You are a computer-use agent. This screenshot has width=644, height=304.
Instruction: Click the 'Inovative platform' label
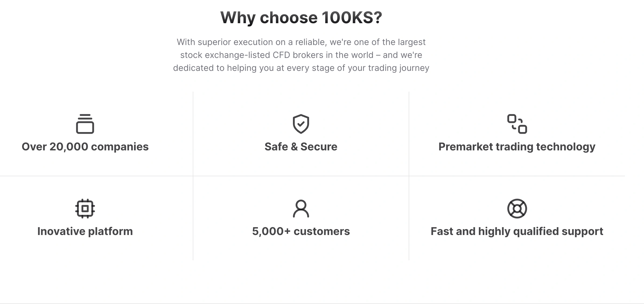(85, 232)
